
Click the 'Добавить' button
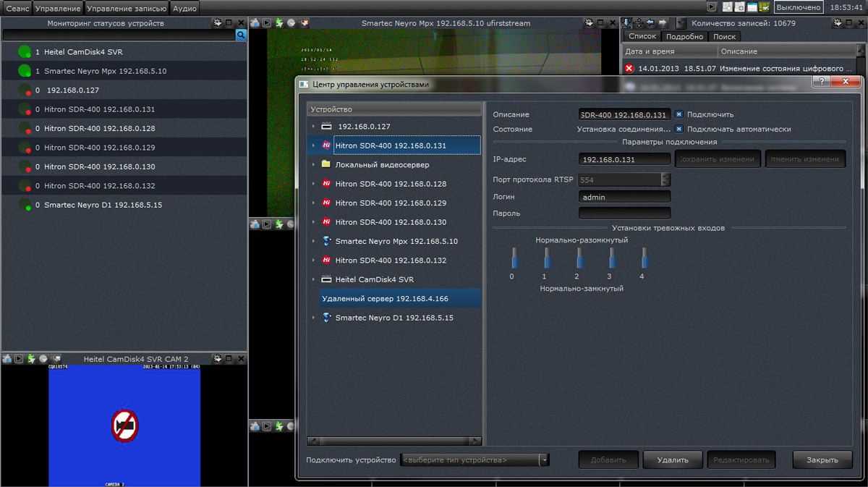pyautogui.click(x=608, y=460)
